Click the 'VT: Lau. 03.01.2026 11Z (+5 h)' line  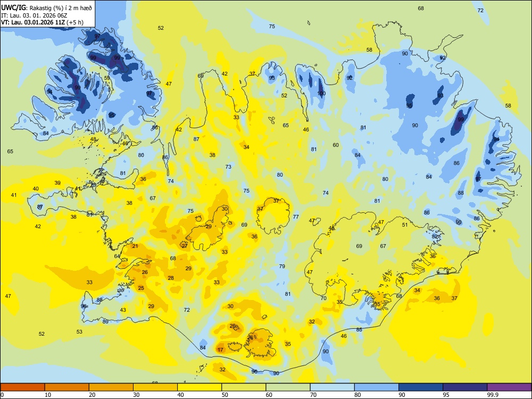click(x=42, y=22)
